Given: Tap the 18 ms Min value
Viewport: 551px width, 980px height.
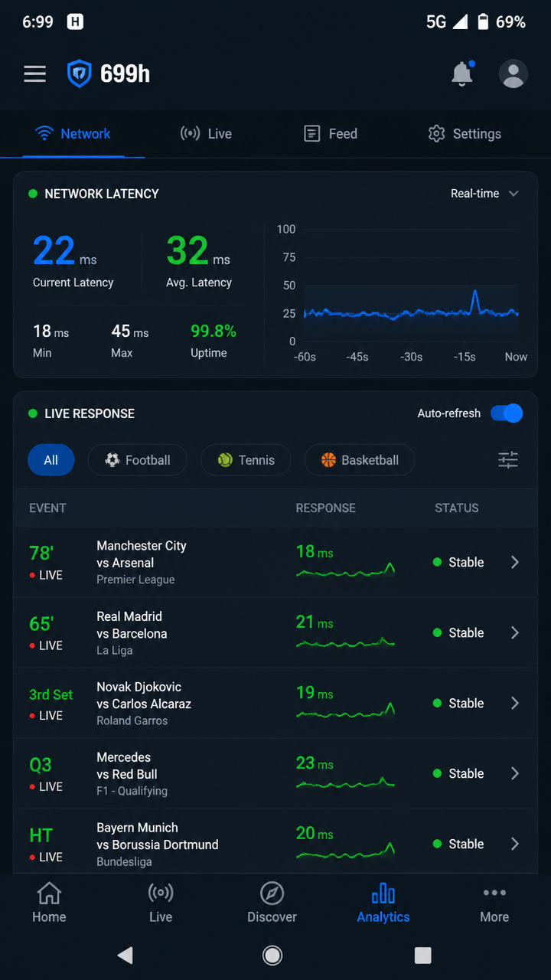Looking at the screenshot, I should [x=51, y=331].
